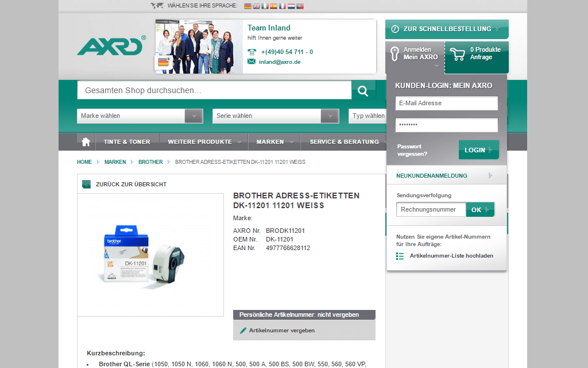Select the French flag language
This screenshot has width=588, height=368.
(x=283, y=6)
